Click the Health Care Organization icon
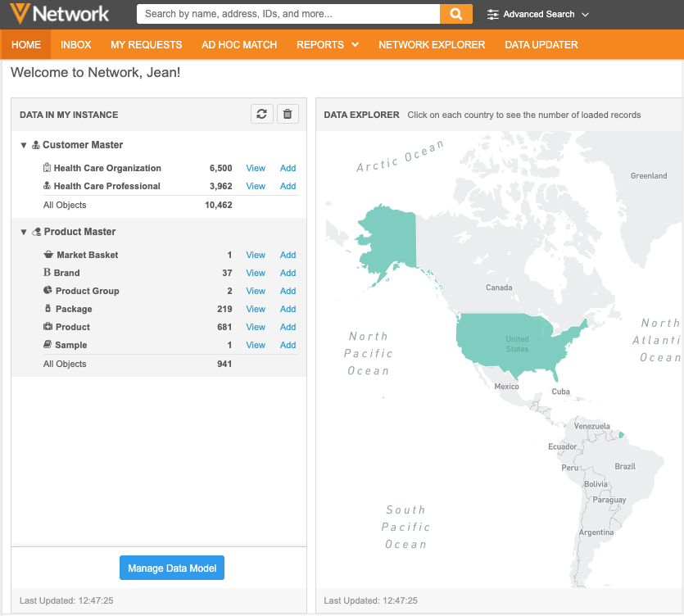Screen dimensions: 684x616 (x=48, y=168)
